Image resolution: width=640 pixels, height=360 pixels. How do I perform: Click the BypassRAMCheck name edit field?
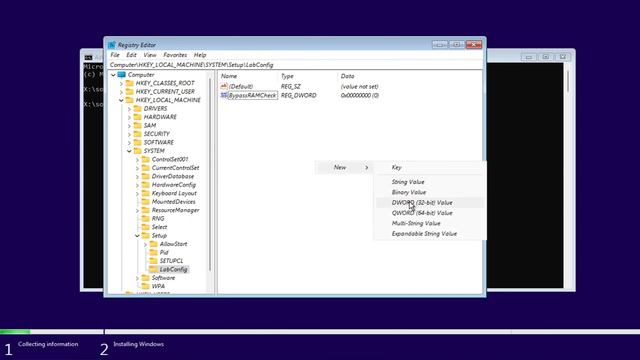pyautogui.click(x=252, y=96)
